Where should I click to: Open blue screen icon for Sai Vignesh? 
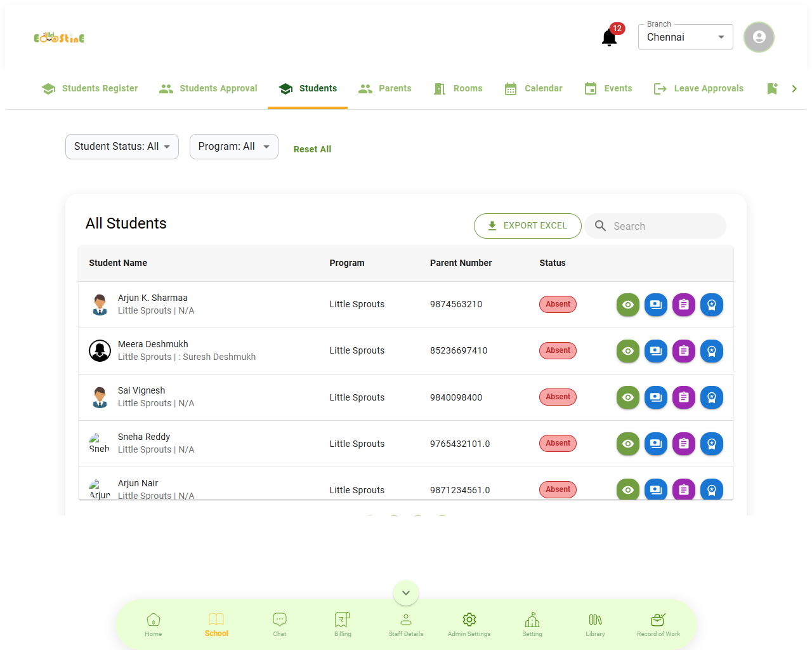(656, 397)
